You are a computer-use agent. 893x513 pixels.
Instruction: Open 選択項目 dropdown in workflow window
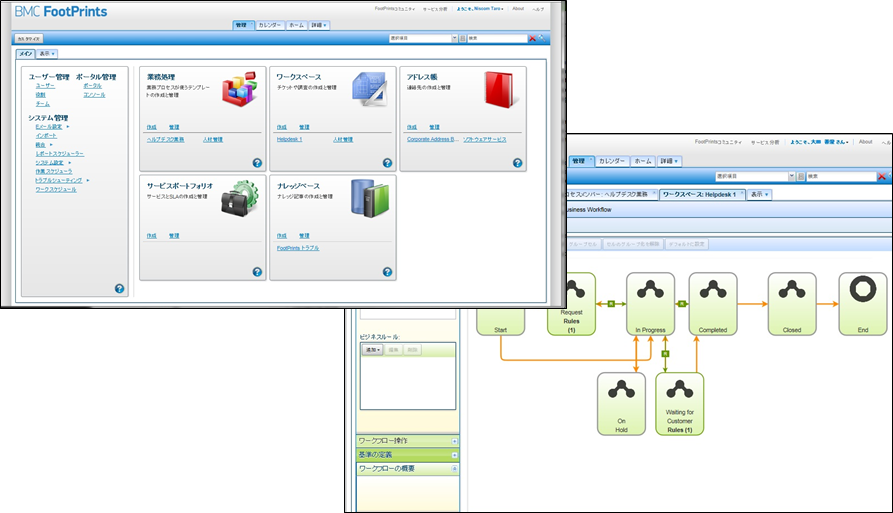coord(792,177)
